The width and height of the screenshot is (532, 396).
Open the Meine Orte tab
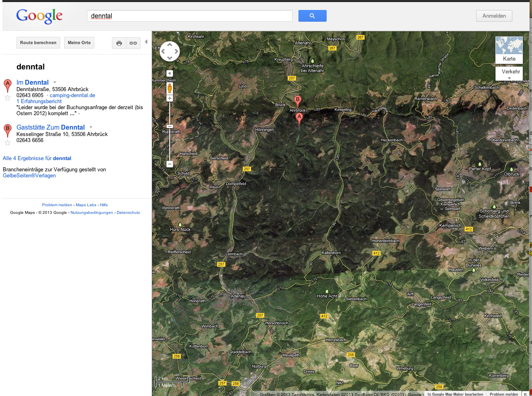(79, 43)
